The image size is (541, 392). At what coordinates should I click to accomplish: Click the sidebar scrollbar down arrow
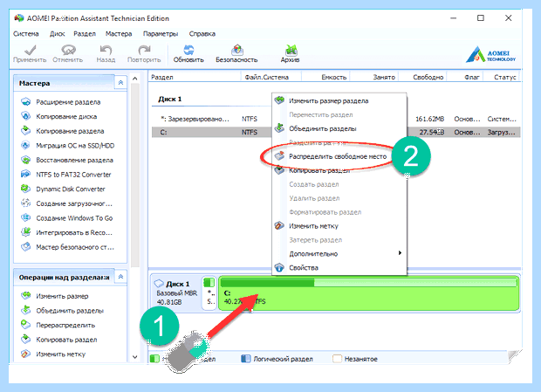click(135, 357)
